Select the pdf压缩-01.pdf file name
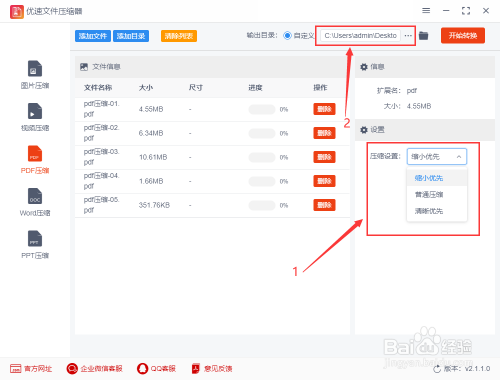This screenshot has width=500, height=380. (x=101, y=109)
